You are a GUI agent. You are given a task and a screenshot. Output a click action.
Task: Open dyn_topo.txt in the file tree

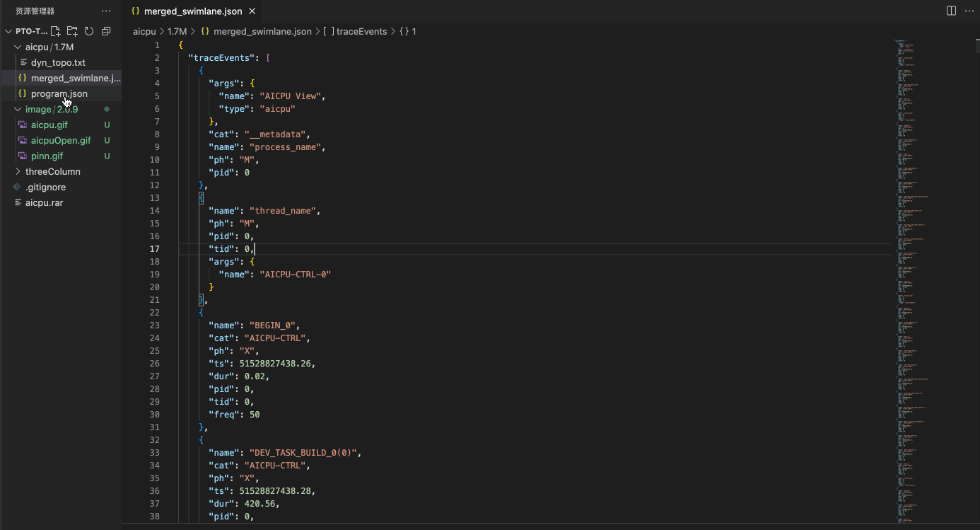tap(58, 62)
